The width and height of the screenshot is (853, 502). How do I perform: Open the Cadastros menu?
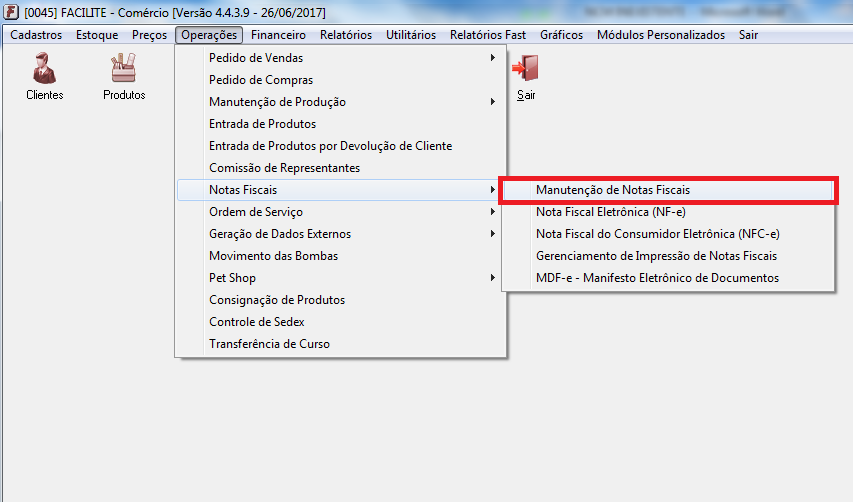[x=36, y=35]
